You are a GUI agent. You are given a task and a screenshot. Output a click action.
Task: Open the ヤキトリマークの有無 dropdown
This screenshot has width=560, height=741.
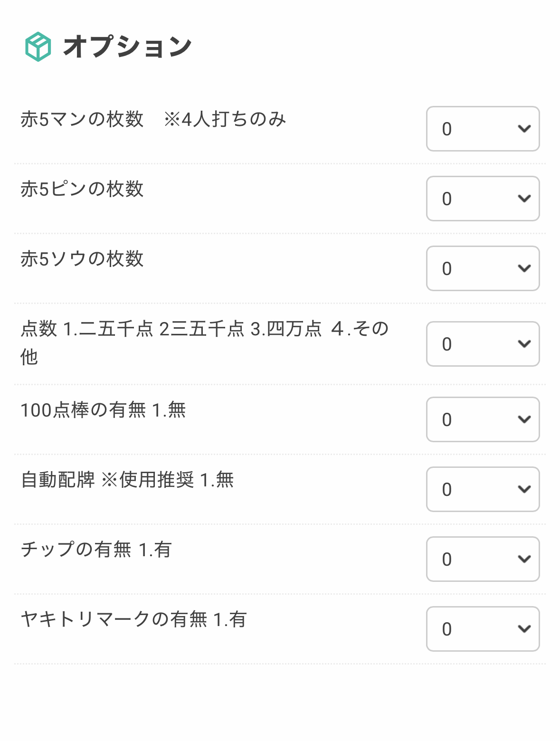[x=483, y=629]
